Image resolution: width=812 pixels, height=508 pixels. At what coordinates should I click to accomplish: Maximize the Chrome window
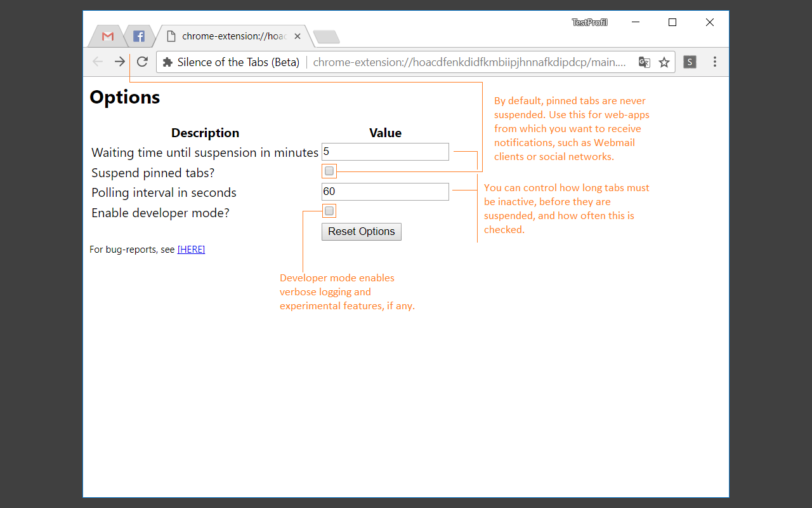tap(672, 22)
